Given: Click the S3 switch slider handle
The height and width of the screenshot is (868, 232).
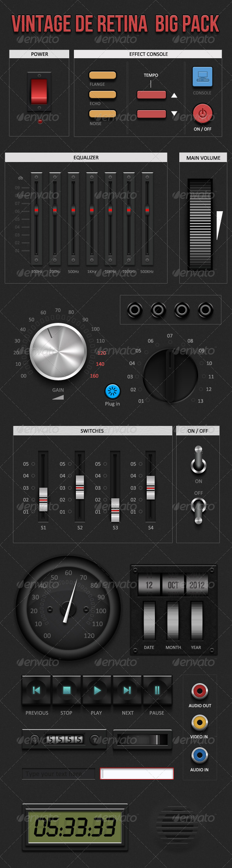Looking at the screenshot, I should (115, 510).
